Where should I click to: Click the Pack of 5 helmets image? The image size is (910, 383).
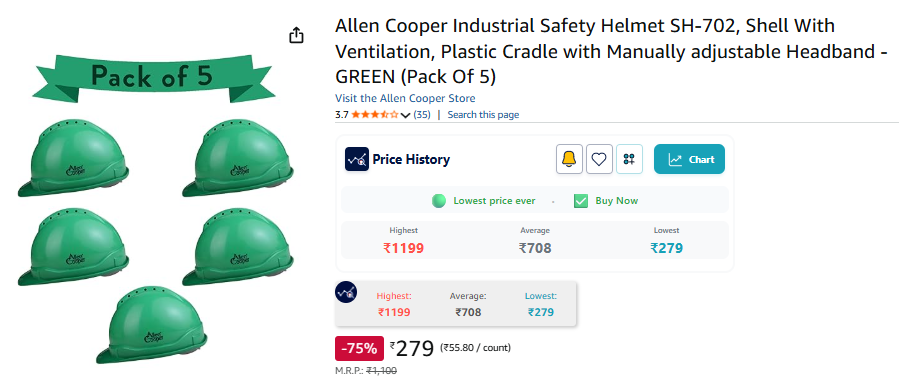[x=154, y=209]
